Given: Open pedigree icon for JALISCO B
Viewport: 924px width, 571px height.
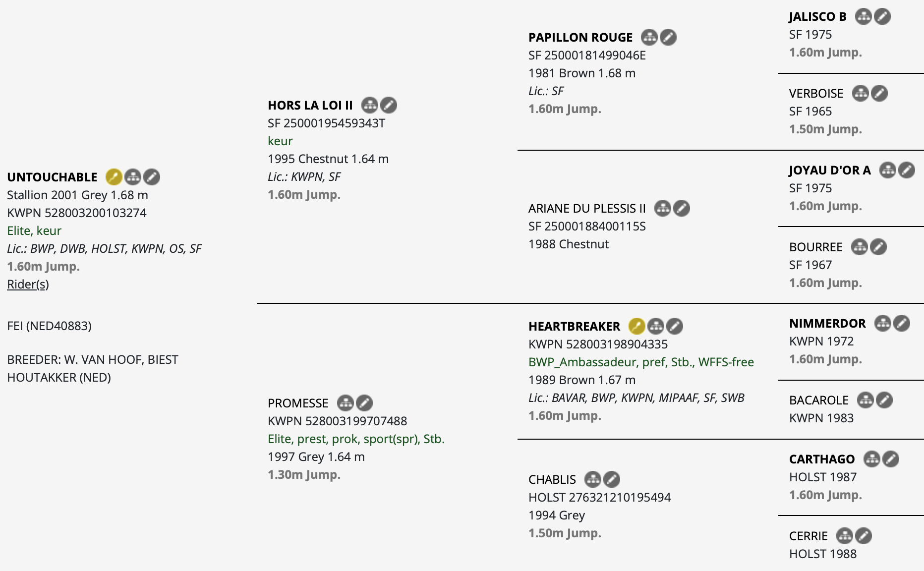Looking at the screenshot, I should (864, 16).
